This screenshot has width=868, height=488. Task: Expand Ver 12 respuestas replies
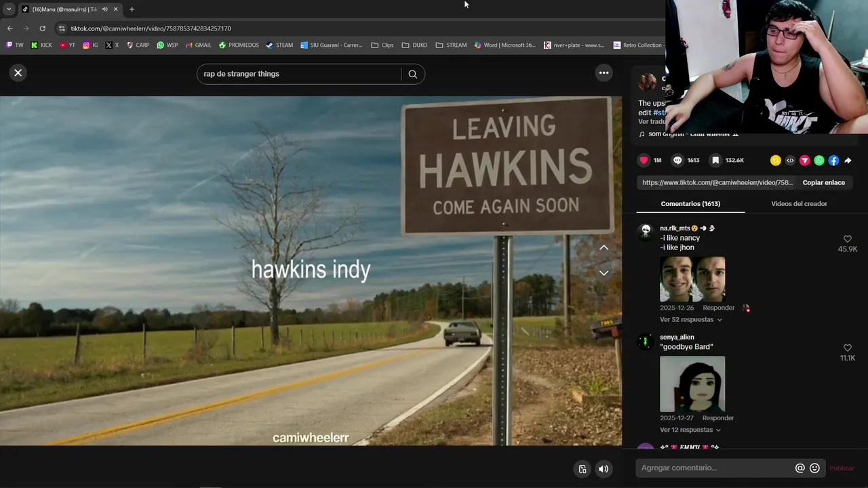coord(690,430)
